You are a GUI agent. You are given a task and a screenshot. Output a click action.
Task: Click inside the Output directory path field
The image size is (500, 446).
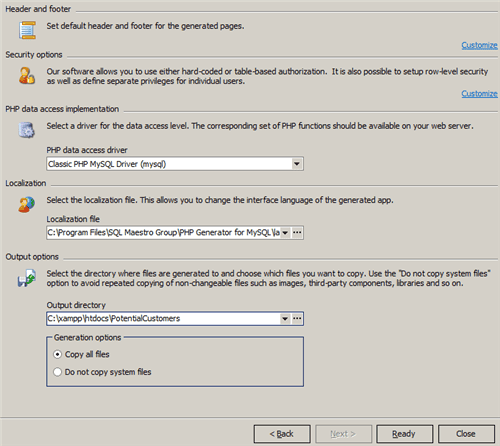tap(163, 319)
